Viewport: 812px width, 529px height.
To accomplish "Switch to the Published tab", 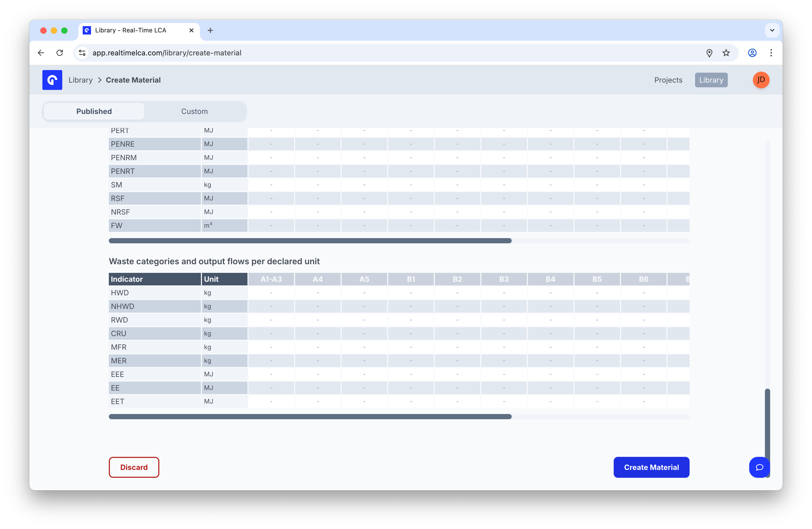I will coord(94,111).
